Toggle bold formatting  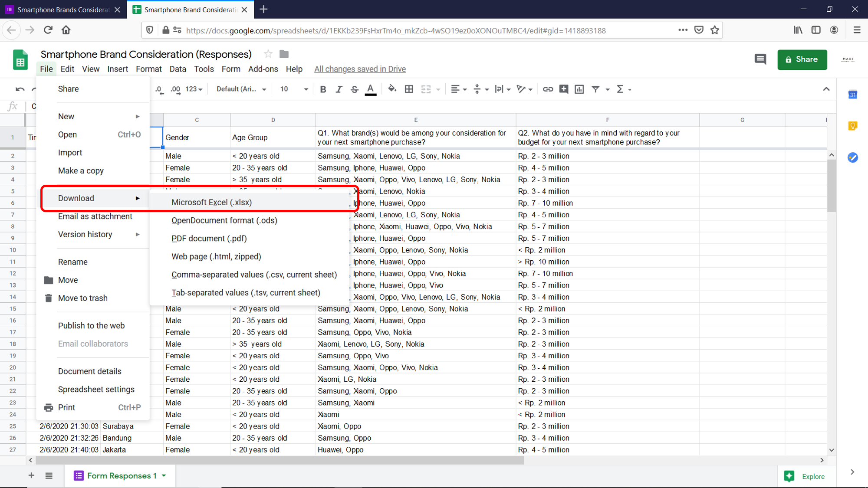tap(323, 89)
